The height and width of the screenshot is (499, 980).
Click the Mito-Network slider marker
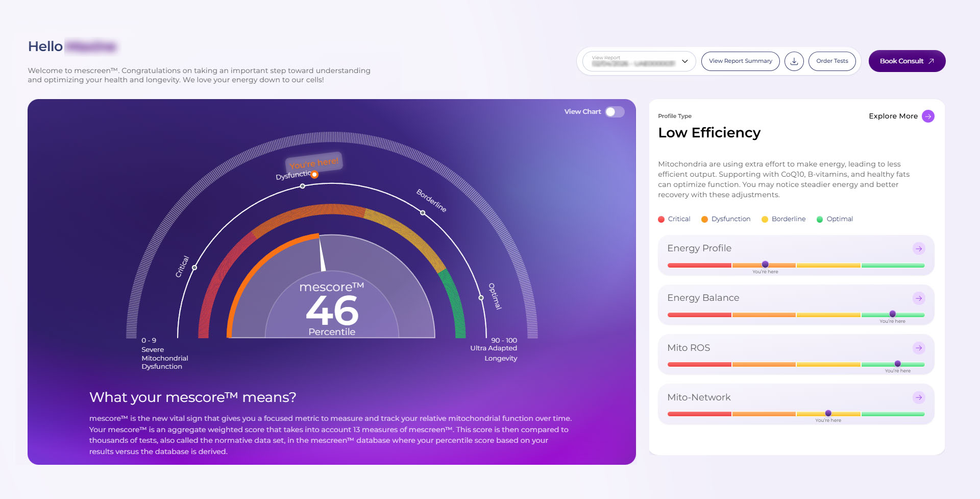828,413
